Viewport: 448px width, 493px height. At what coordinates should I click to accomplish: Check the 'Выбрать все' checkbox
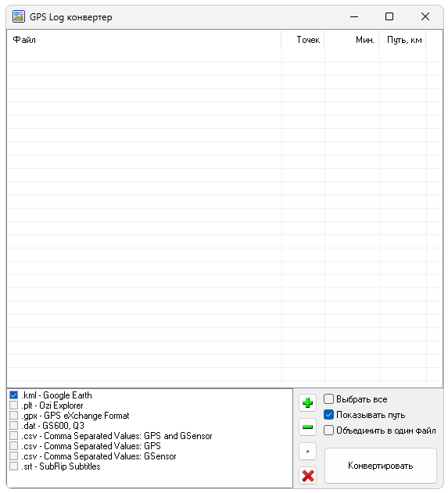pyautogui.click(x=328, y=399)
